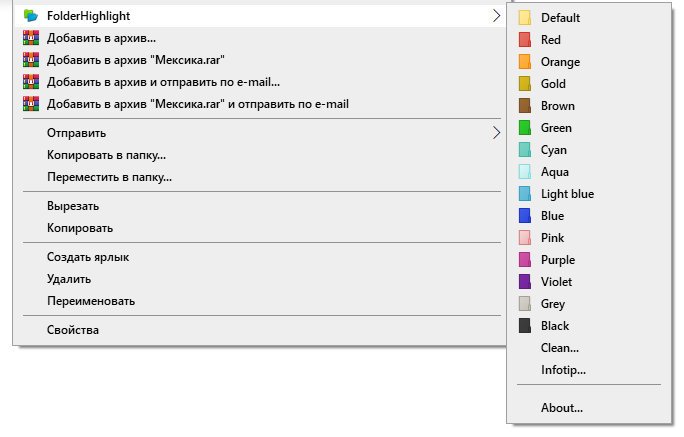Screen dimensions: 684x437
Task: Select the "Cyan" label in submenu
Action: (x=554, y=150)
